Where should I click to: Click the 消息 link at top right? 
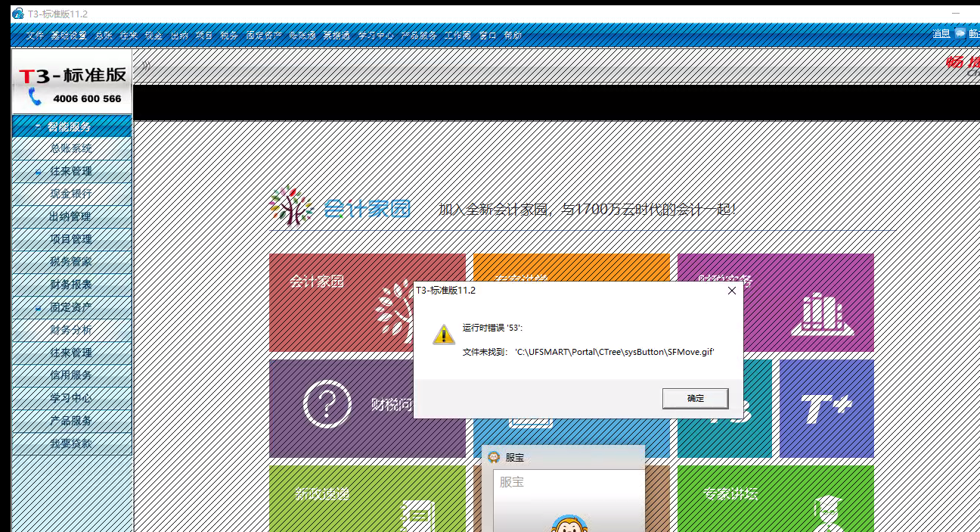tap(941, 33)
